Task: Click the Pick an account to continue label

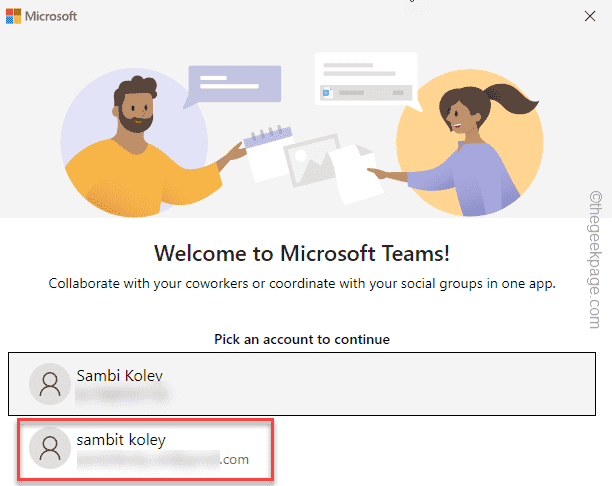Action: 302,339
